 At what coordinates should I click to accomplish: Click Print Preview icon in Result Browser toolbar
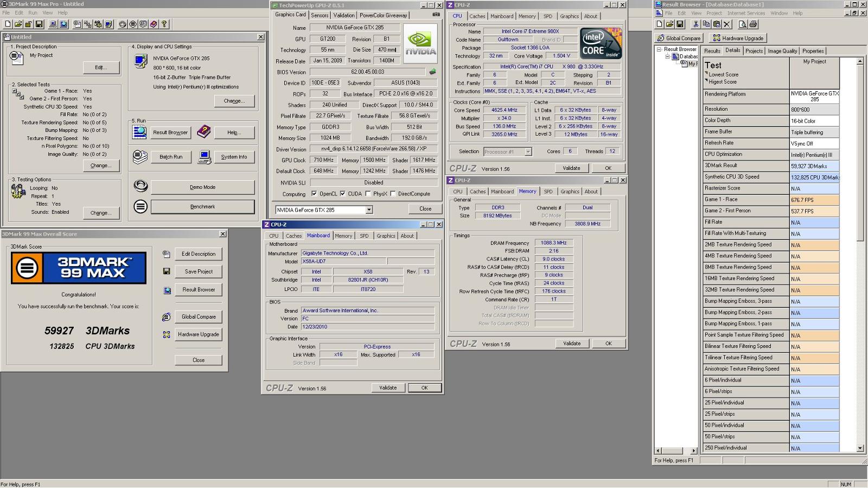click(x=743, y=24)
